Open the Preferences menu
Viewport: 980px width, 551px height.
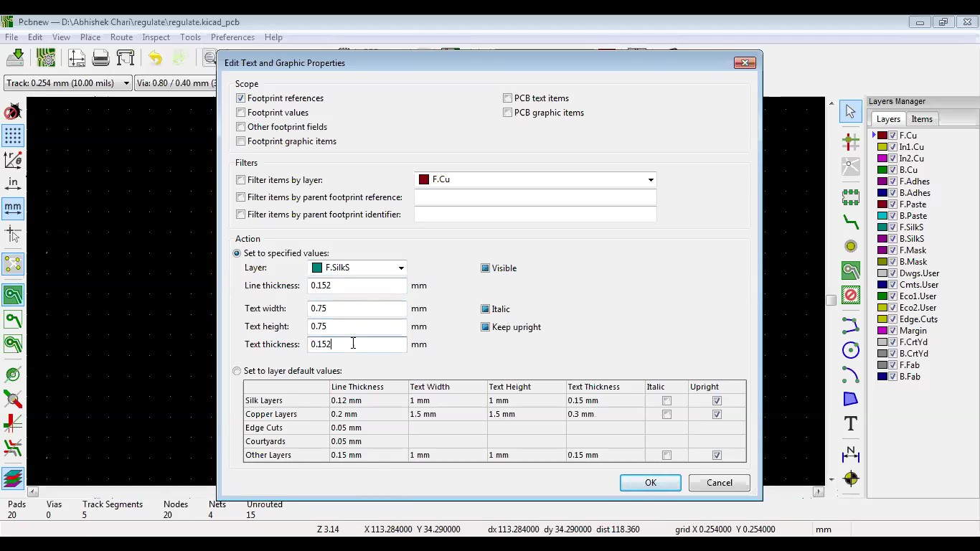[x=232, y=37]
